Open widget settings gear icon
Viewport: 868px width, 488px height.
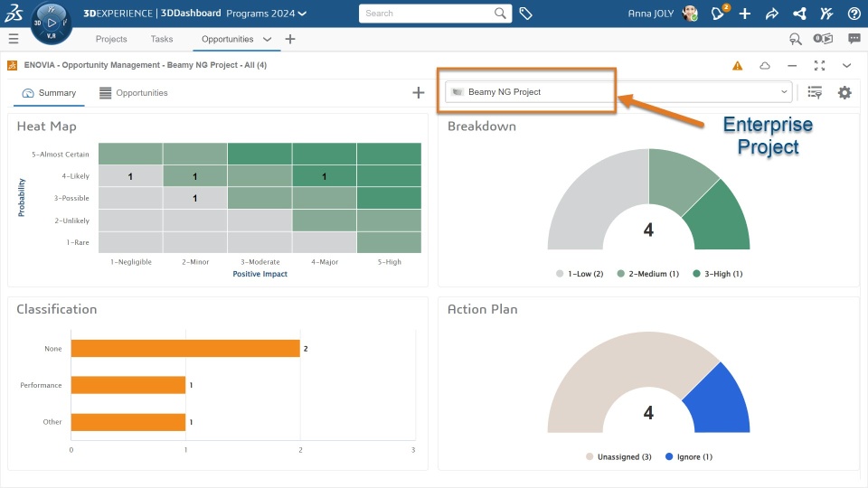[x=844, y=92]
